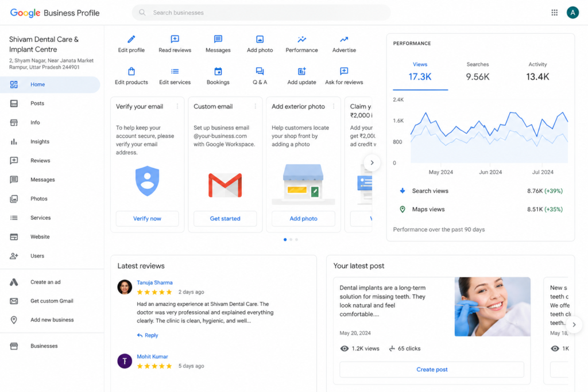The height and width of the screenshot is (392, 588).
Task: Open the account avatar A
Action: pyautogui.click(x=572, y=13)
